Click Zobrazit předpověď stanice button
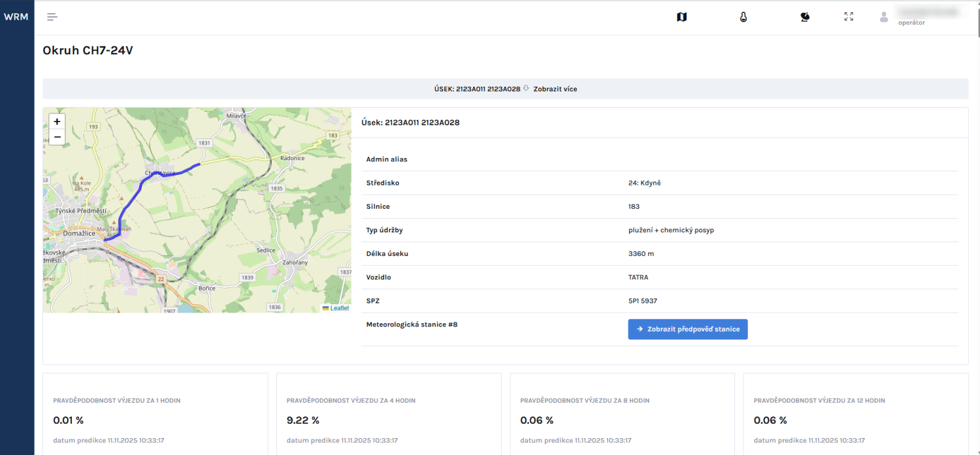Screen dimensions: 980x455 click(x=687, y=329)
